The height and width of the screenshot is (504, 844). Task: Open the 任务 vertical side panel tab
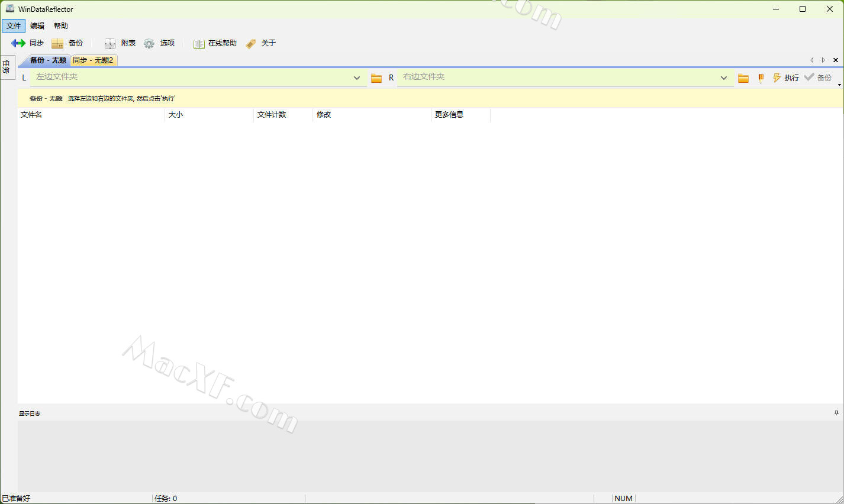[x=7, y=67]
